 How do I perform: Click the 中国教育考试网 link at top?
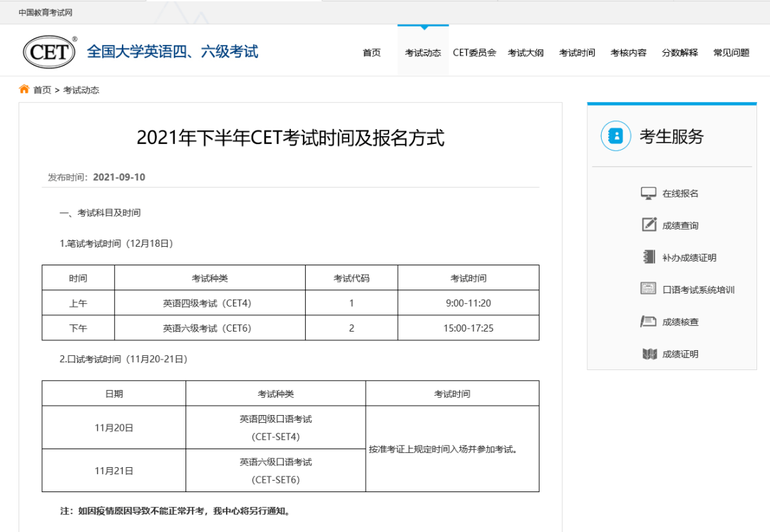[45, 12]
